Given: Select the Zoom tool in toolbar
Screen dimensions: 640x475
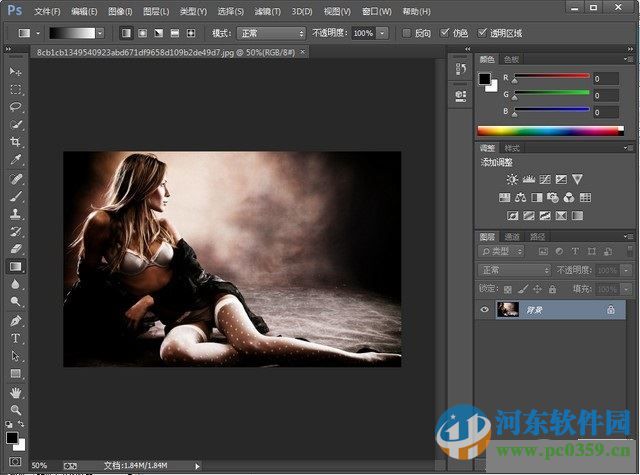Looking at the screenshot, I should coord(15,409).
